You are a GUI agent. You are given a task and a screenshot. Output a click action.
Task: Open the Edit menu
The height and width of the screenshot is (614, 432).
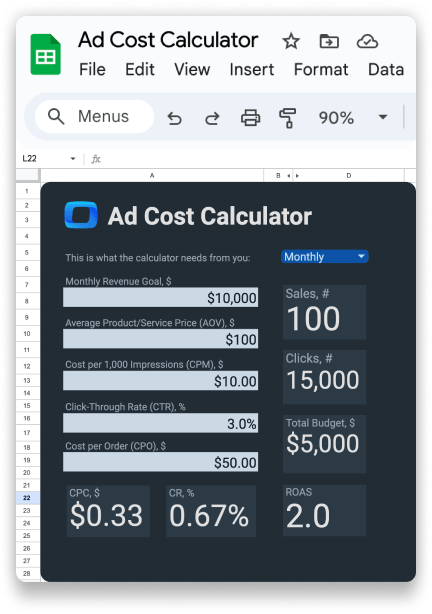tap(140, 70)
